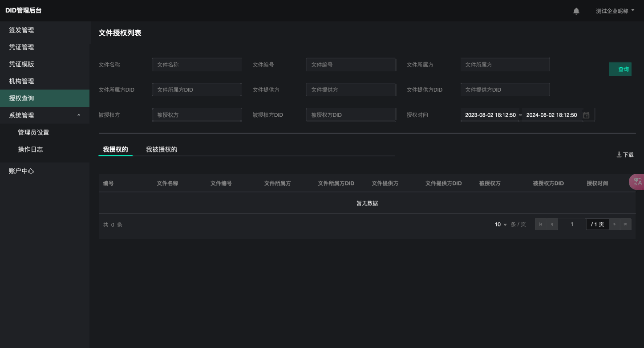The width and height of the screenshot is (644, 348).
Task: Open the calendar icon in 授权时间 field
Action: (x=586, y=115)
